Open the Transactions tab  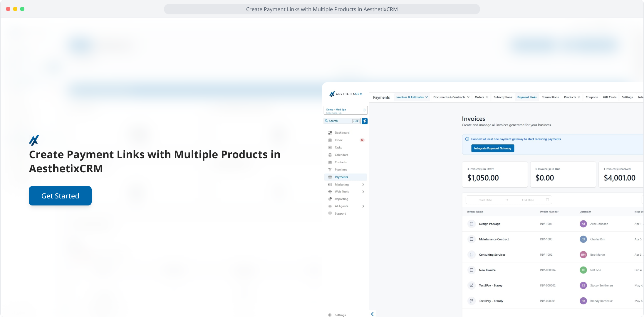550,97
